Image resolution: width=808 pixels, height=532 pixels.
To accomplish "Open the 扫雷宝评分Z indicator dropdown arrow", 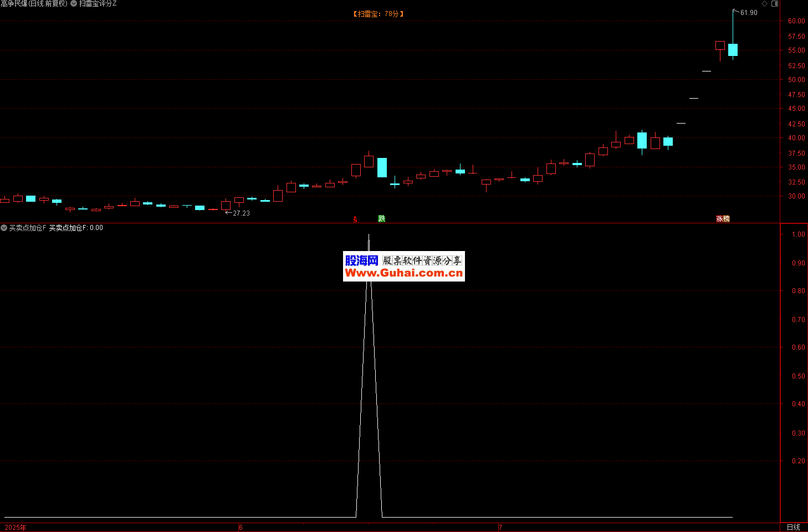I will click(74, 3).
